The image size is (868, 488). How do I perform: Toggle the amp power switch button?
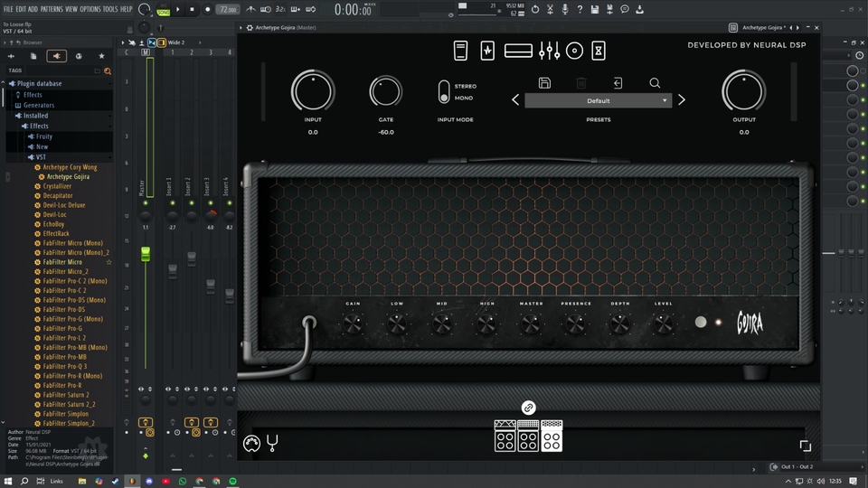click(x=701, y=323)
